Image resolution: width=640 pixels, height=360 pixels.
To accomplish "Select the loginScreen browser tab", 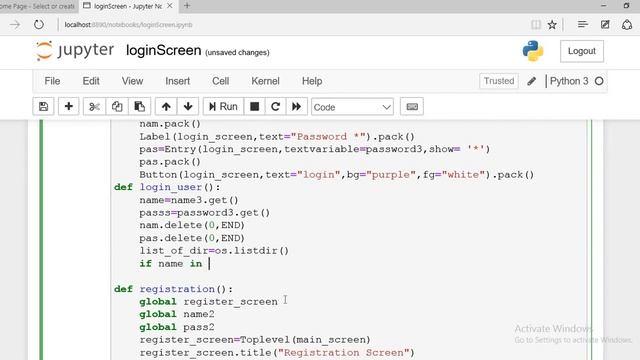I will coord(127,6).
